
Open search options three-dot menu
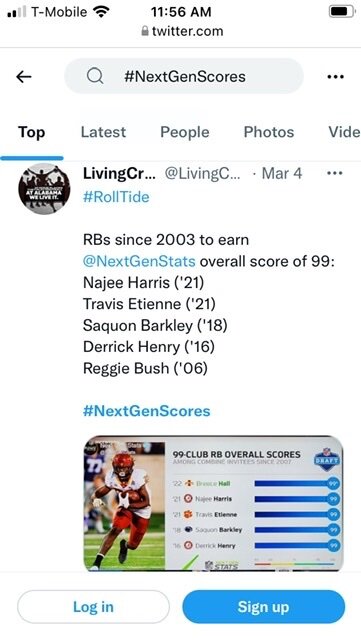pos(335,77)
